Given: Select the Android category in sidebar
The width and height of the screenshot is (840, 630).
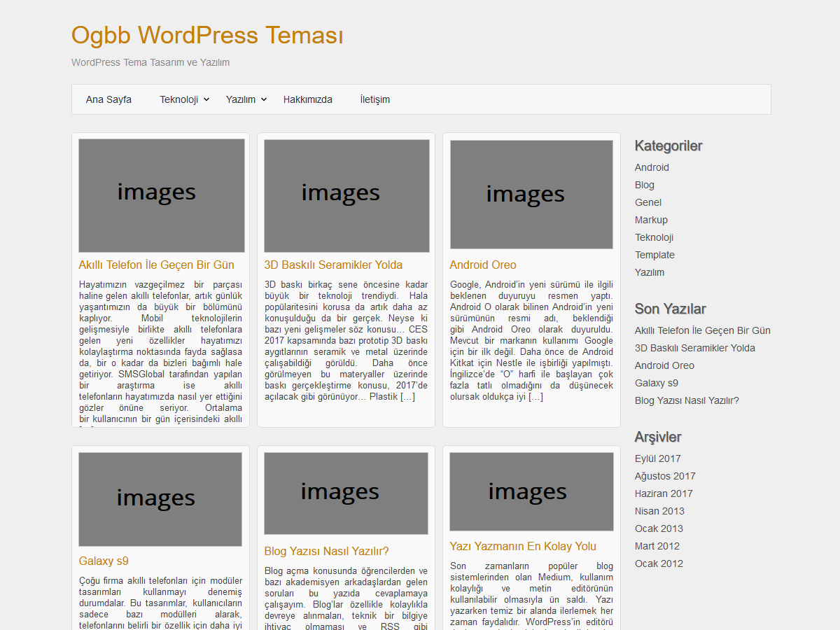Looking at the screenshot, I should pos(652,167).
